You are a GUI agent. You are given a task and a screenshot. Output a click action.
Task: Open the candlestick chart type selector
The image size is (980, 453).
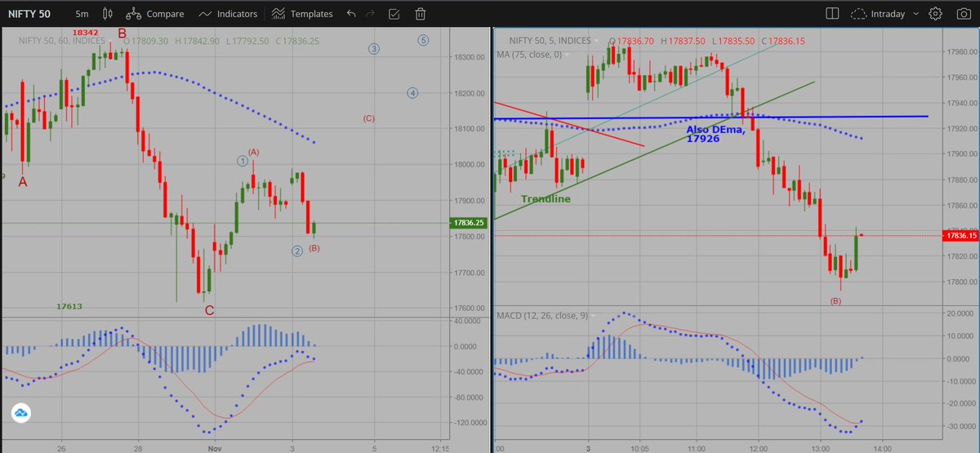tap(109, 14)
